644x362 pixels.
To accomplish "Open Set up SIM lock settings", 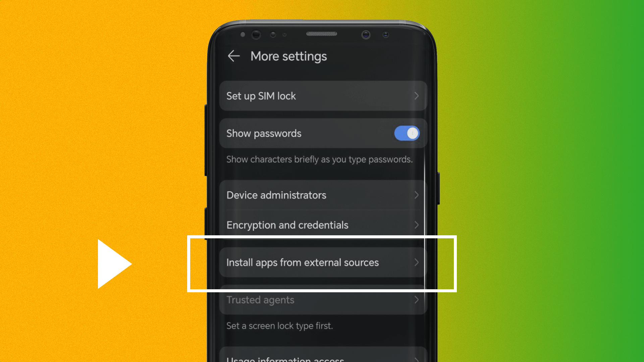I will (x=322, y=96).
